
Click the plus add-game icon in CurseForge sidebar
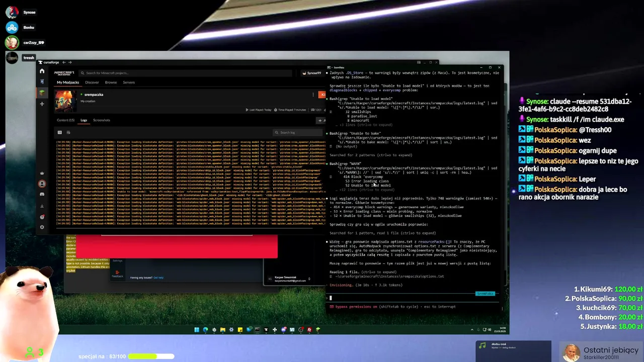coord(42,104)
